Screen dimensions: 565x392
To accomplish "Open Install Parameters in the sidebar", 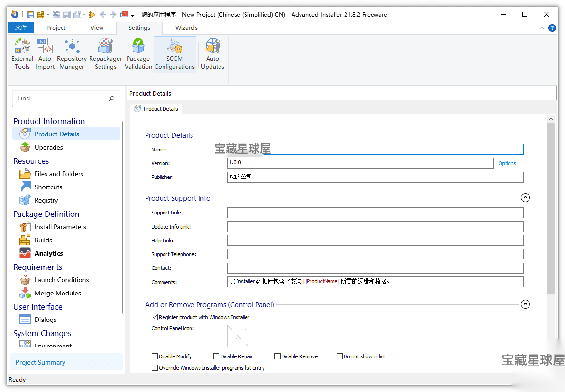I will coord(60,227).
